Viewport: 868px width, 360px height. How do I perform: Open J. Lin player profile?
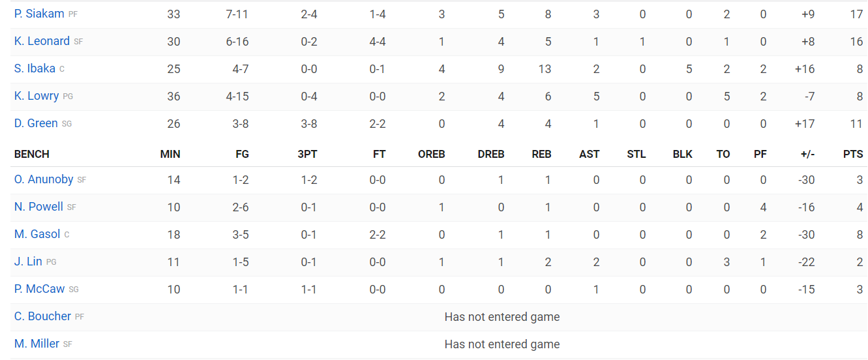point(28,262)
